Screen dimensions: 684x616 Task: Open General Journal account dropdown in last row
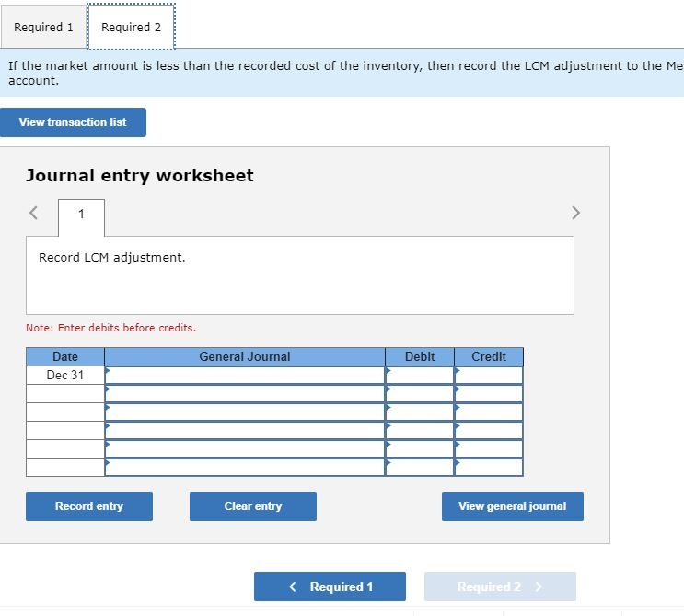[x=245, y=467]
